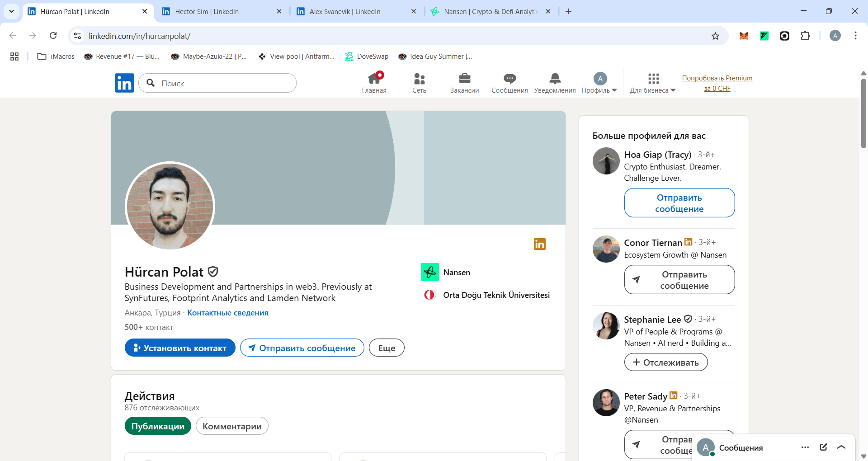The width and height of the screenshot is (868, 461).
Task: Open the black circular extension icon
Action: click(784, 36)
